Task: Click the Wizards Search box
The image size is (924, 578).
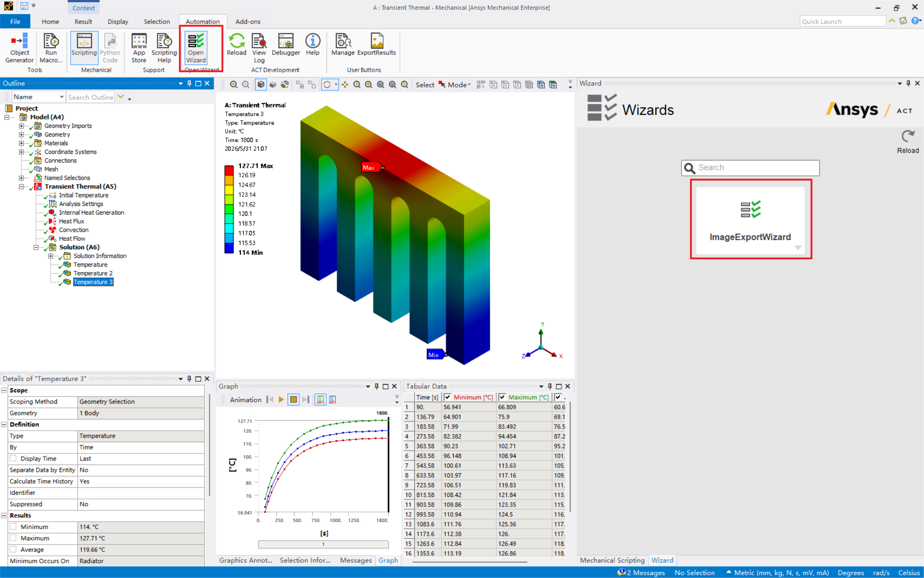Action: pos(750,168)
